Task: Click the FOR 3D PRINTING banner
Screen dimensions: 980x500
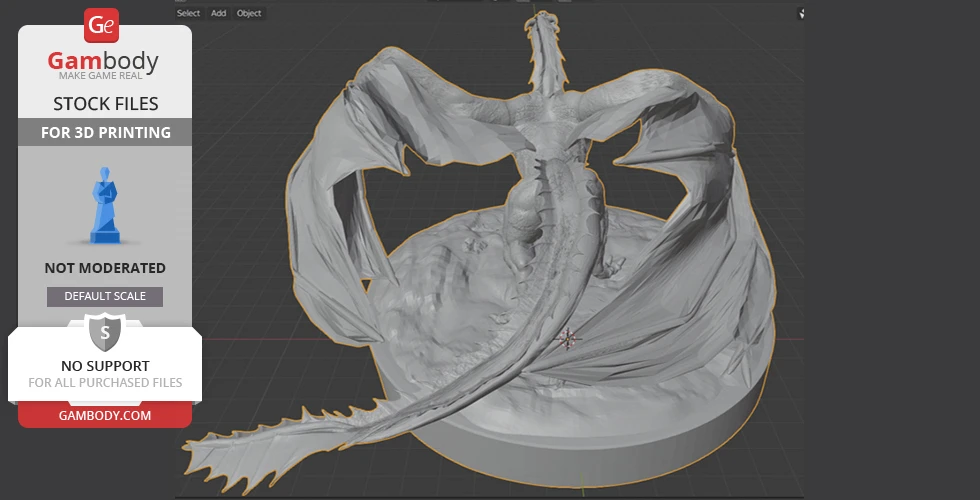Action: coord(105,132)
